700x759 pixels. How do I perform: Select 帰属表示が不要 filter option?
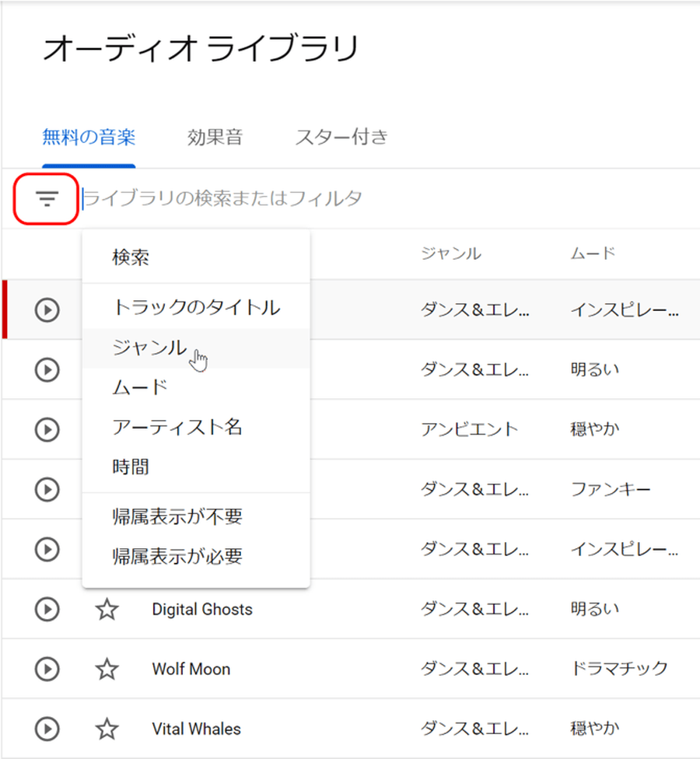(x=177, y=516)
